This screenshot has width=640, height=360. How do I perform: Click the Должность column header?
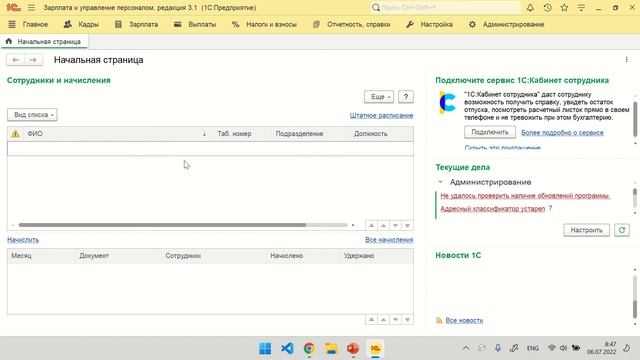coord(371,134)
